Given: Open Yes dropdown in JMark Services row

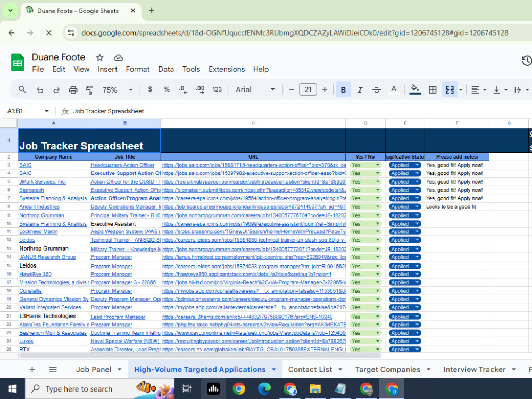Looking at the screenshot, I should [365, 182].
